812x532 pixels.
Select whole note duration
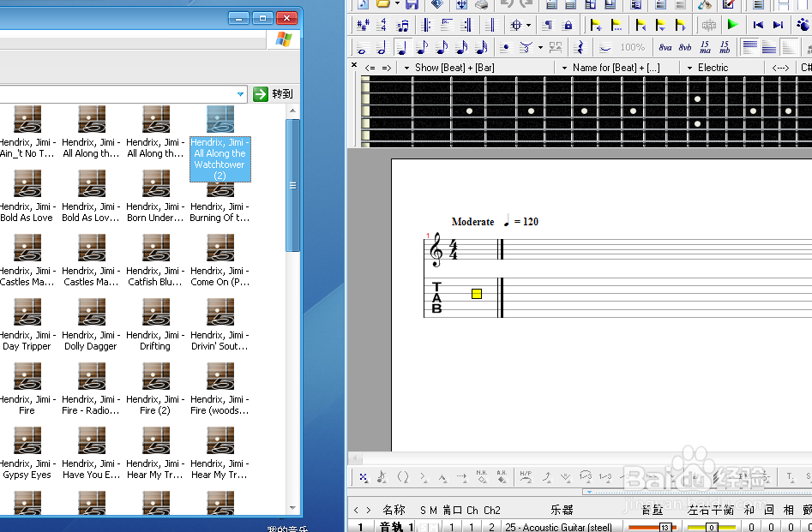[362, 48]
